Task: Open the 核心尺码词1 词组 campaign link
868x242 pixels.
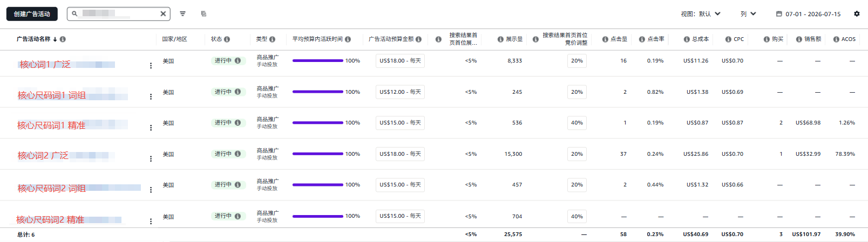Action: tap(52, 95)
